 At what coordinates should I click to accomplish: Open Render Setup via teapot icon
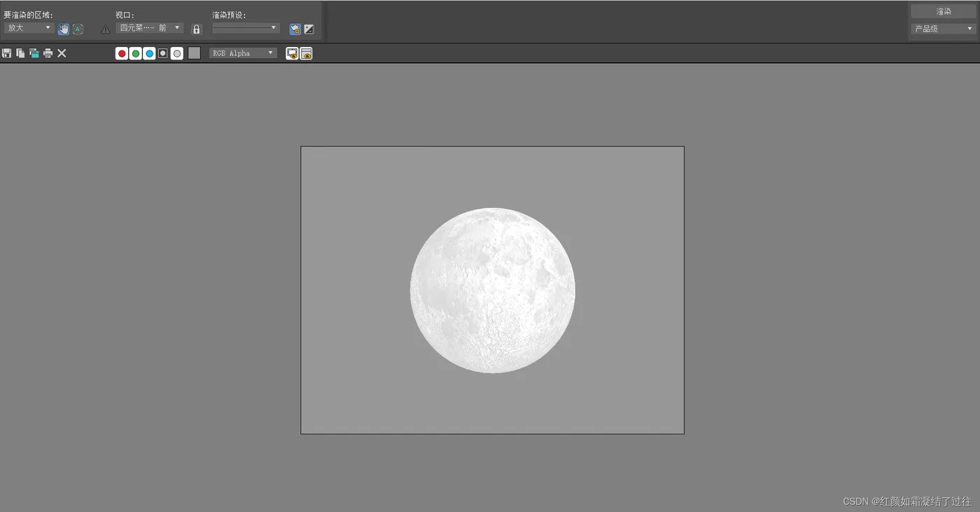295,29
